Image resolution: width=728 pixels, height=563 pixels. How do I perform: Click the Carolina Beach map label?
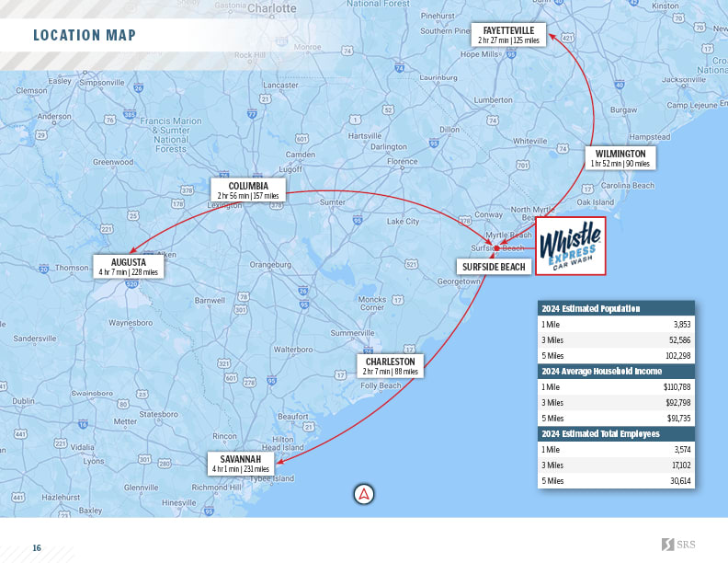point(628,185)
